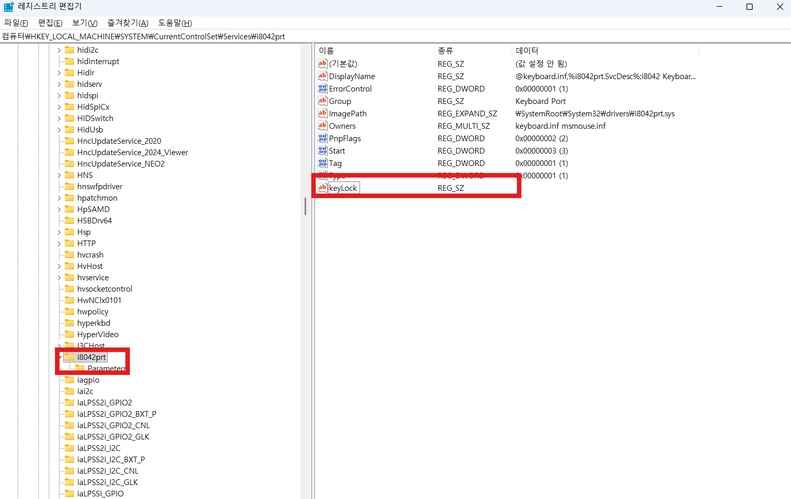Click the HncUpdateService_2024_Viewer folder icon
Image resolution: width=791 pixels, height=499 pixels.
pyautogui.click(x=70, y=152)
